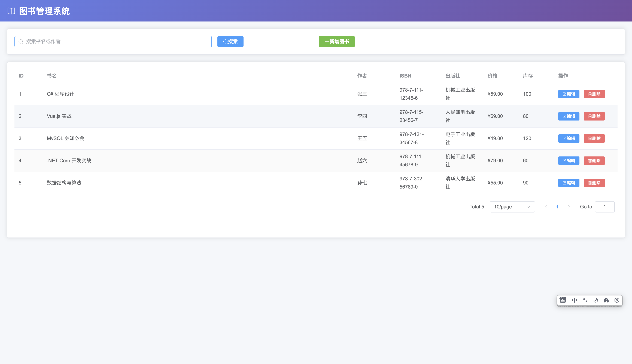Image resolution: width=632 pixels, height=364 pixels.
Task: Click the 库存 column header
Action: 528,76
